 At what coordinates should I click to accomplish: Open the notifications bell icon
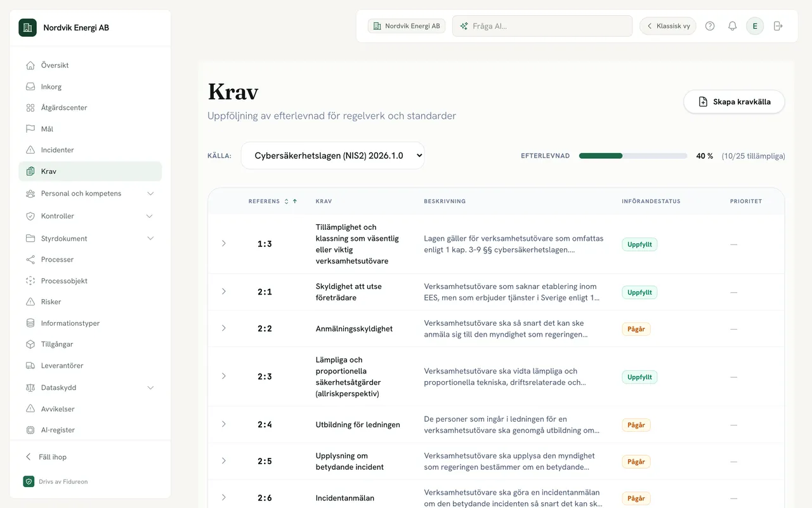pos(732,26)
